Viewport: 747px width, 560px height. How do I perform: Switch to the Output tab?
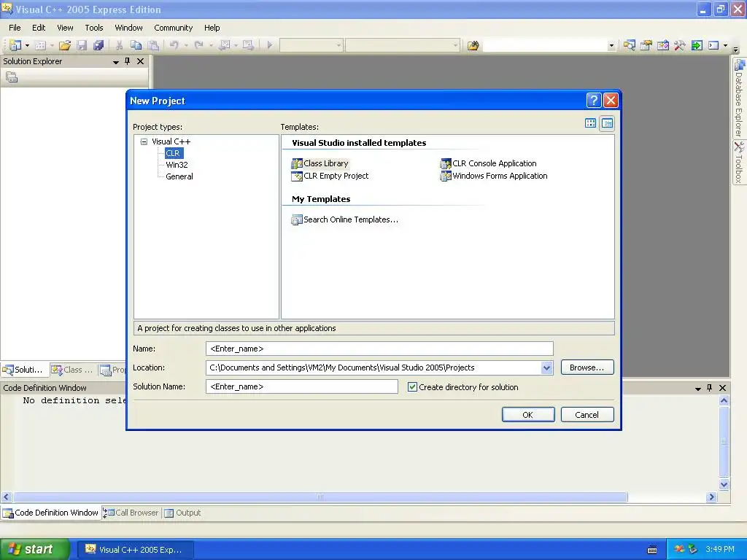[183, 513]
